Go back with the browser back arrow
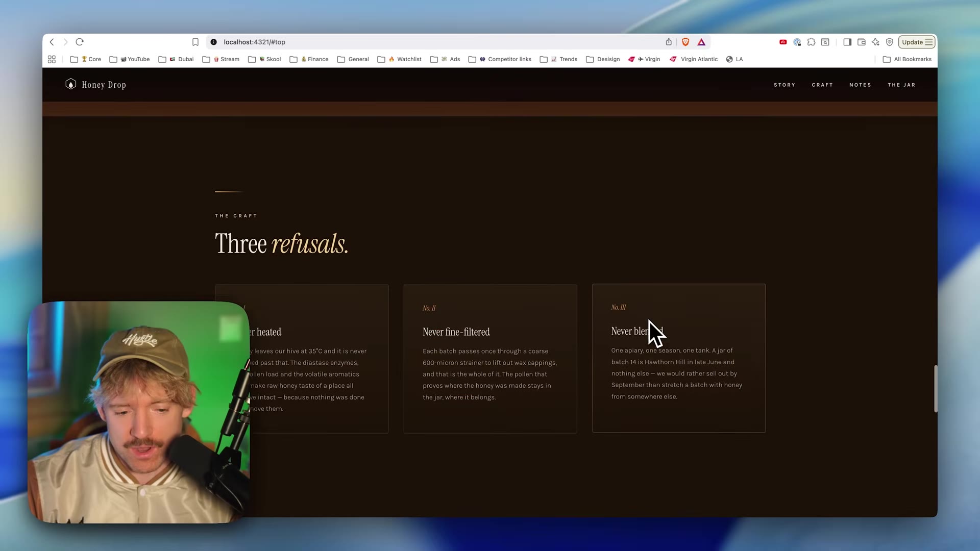980x551 pixels. click(52, 42)
